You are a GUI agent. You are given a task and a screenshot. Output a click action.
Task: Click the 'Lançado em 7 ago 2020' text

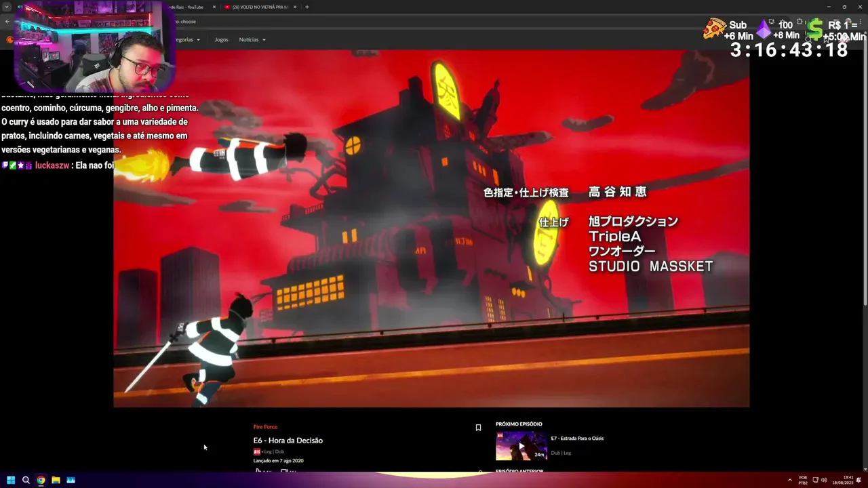pos(278,461)
